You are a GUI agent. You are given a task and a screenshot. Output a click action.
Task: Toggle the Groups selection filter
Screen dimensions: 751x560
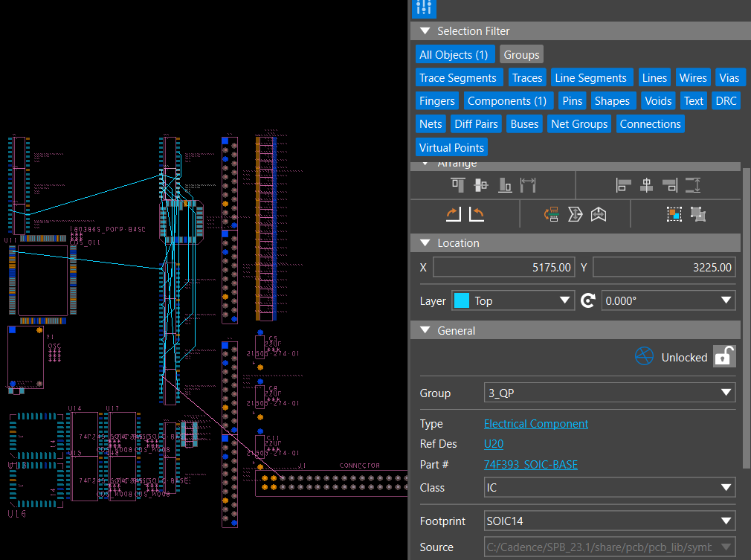[x=520, y=54]
